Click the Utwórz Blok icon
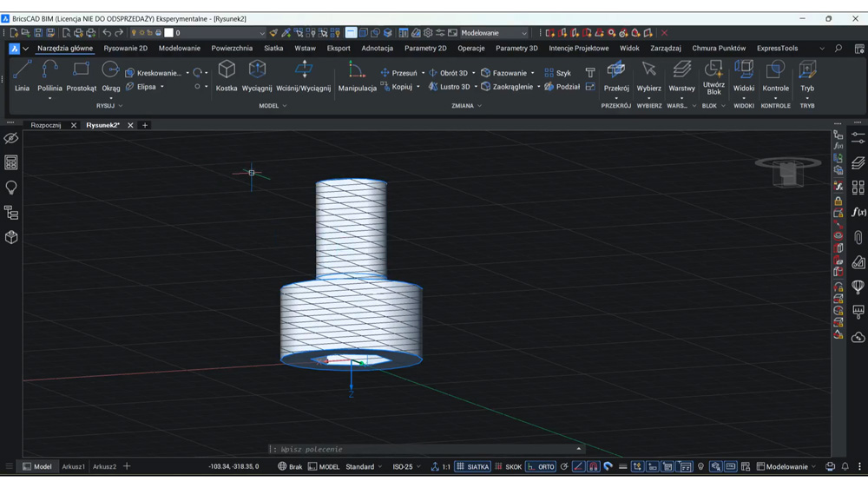868x488 pixels. (713, 77)
